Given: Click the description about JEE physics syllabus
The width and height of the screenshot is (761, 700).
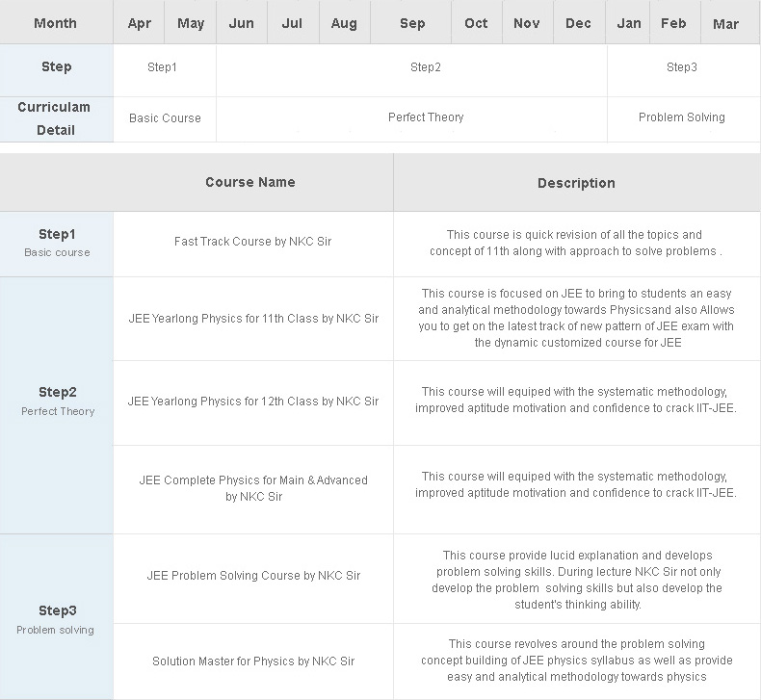Looking at the screenshot, I should pos(577,661).
